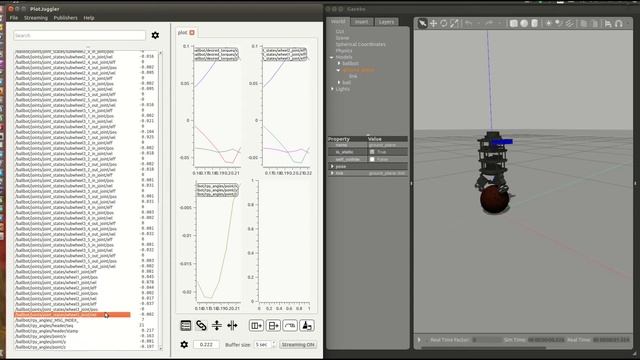Select Scene in the World tree
Image resolution: width=640 pixels, height=360 pixels.
coord(342,38)
